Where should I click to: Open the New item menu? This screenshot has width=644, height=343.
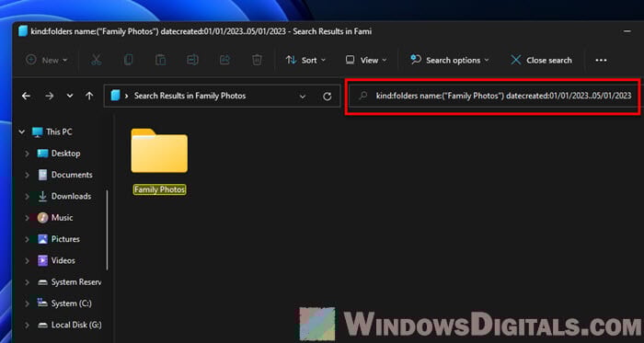[47, 61]
